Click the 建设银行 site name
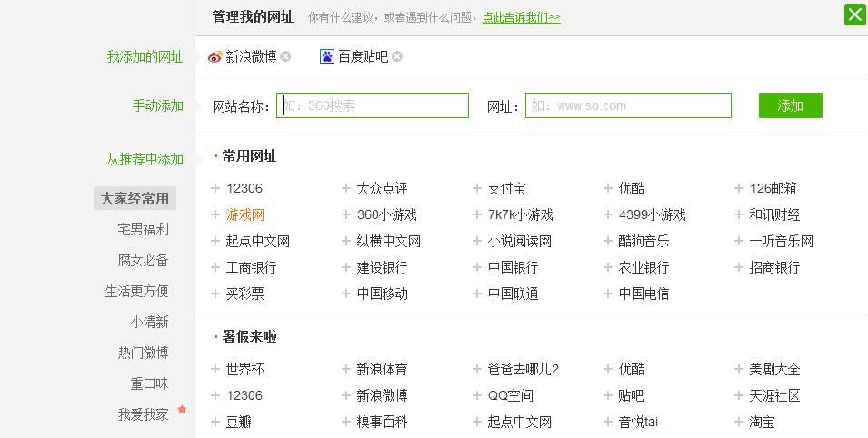The height and width of the screenshot is (438, 868). (x=382, y=267)
